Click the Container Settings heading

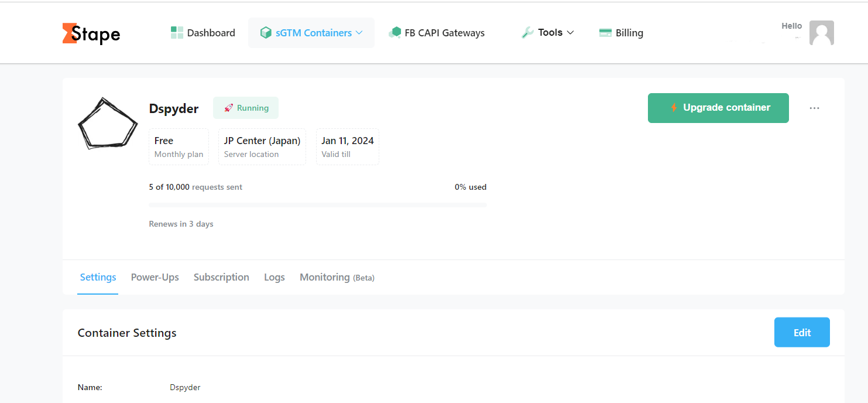(127, 333)
